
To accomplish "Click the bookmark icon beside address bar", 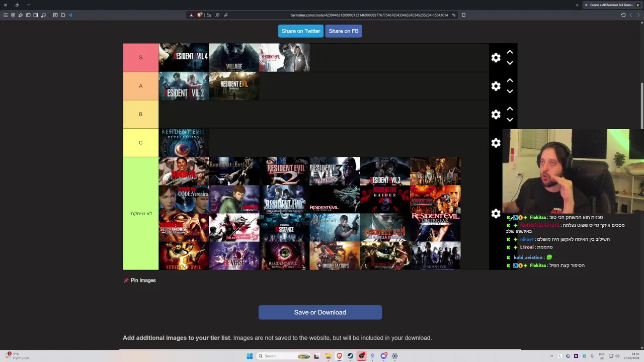I will pos(463,15).
